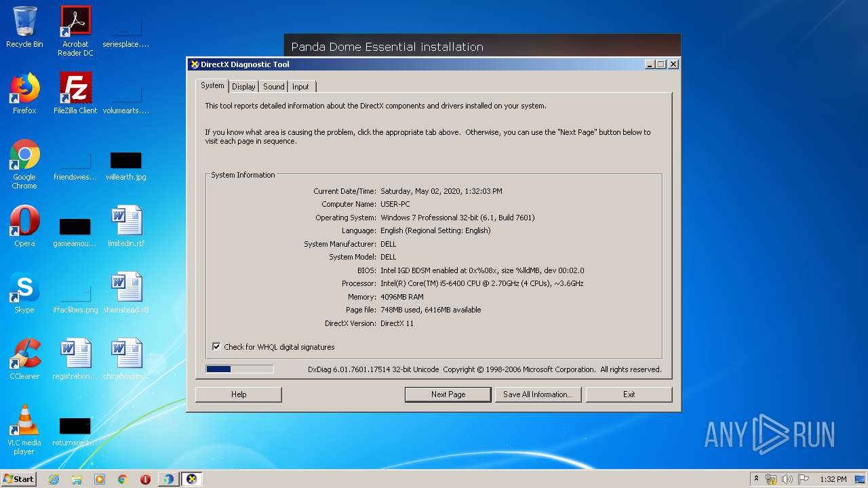Click Chrome icon in taskbar
The height and width of the screenshot is (488, 868).
[x=123, y=479]
